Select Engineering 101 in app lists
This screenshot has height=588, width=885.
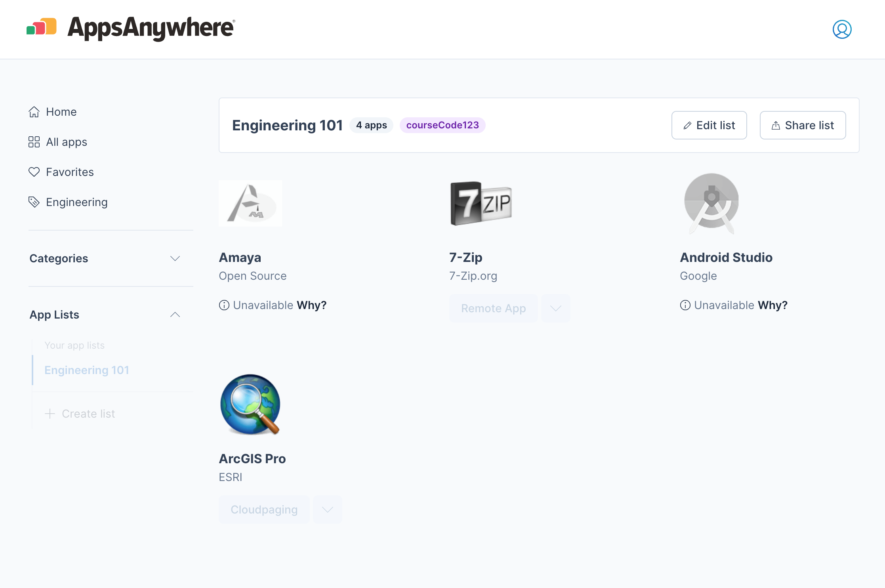[87, 370]
